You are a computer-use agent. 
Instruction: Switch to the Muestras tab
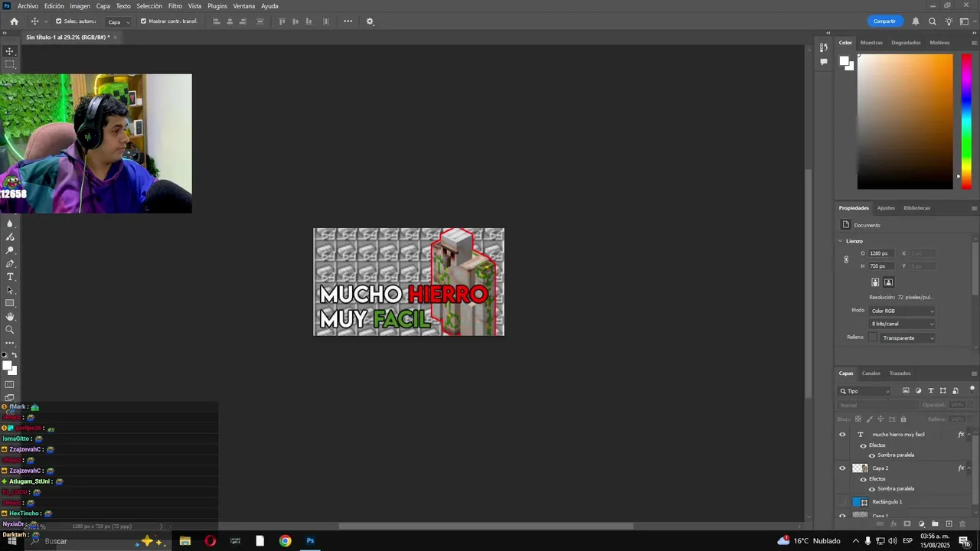pyautogui.click(x=871, y=43)
